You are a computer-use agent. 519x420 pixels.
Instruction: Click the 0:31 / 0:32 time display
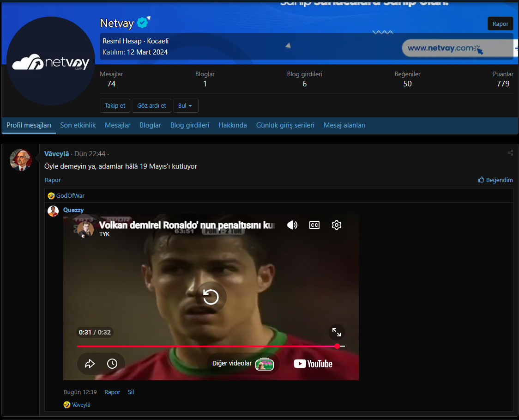click(95, 332)
